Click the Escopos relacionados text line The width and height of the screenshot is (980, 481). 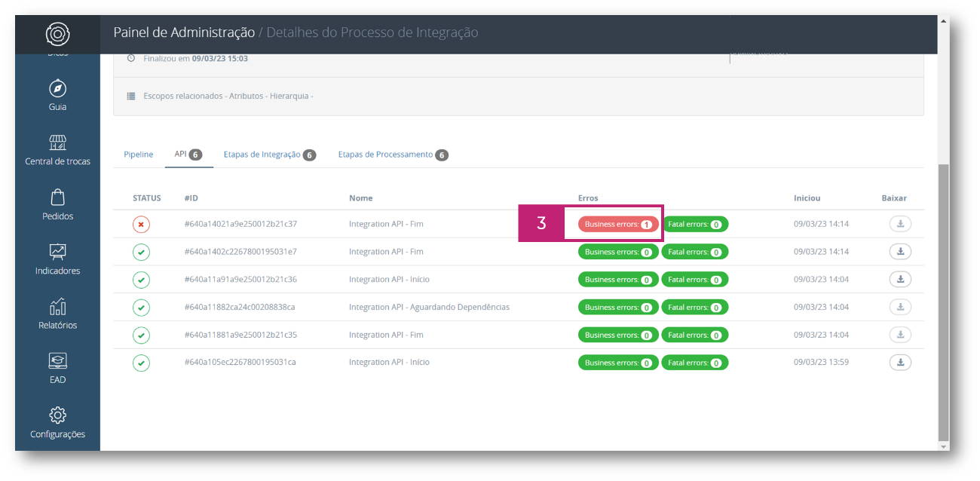point(228,97)
